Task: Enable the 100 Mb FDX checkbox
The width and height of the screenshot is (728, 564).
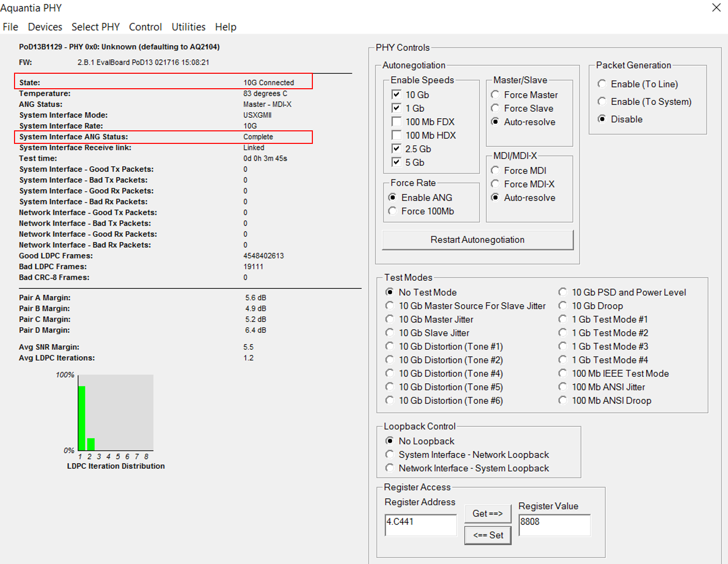Action: pyautogui.click(x=396, y=122)
